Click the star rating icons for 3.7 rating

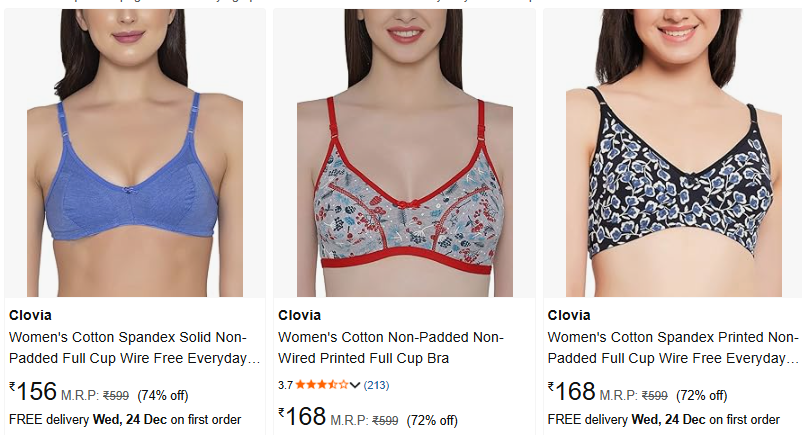(x=322, y=385)
